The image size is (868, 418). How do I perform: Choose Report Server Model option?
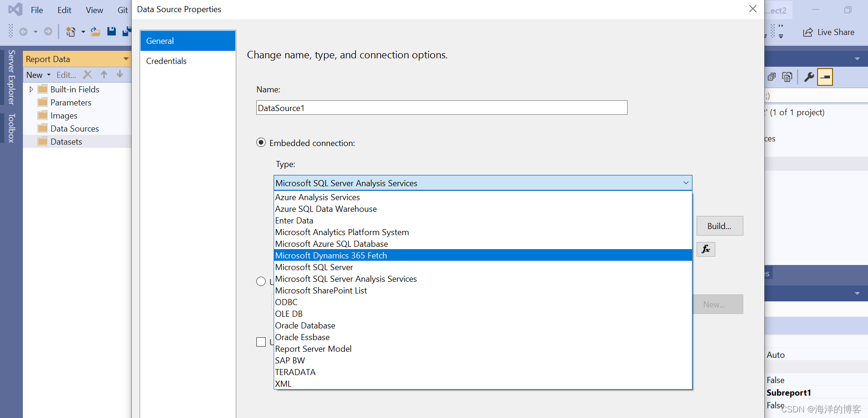click(x=483, y=349)
